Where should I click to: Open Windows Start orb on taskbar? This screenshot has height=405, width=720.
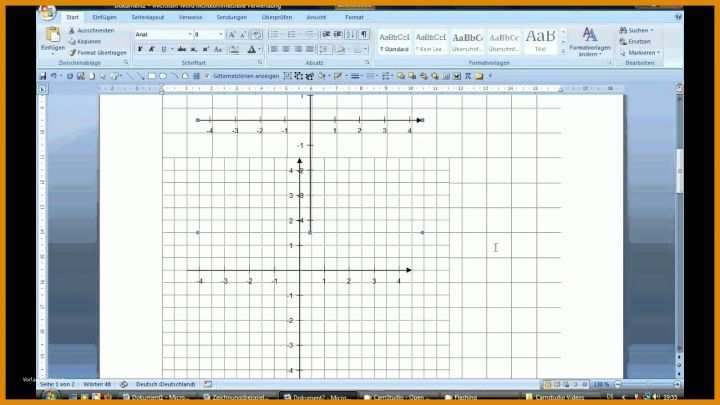tap(52, 396)
